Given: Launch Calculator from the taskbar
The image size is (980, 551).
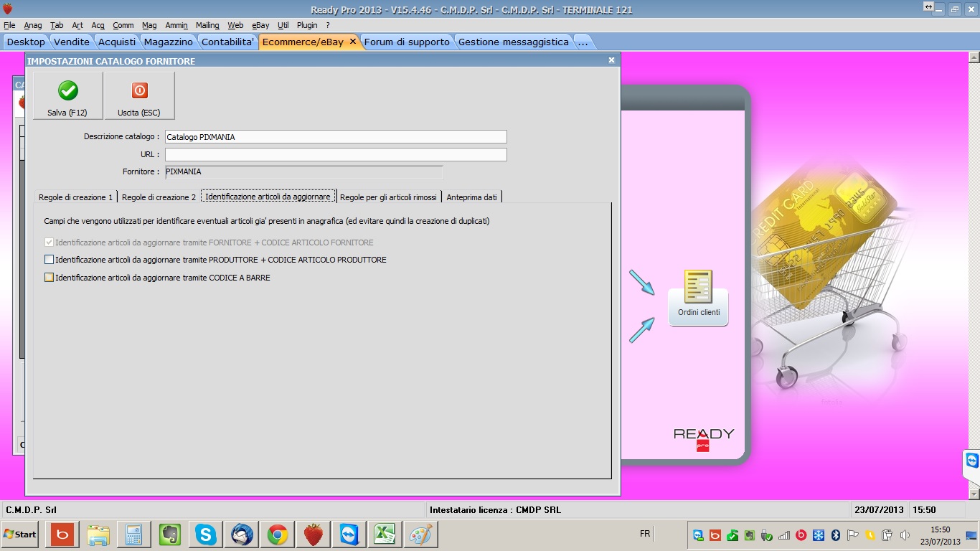Looking at the screenshot, I should [134, 534].
